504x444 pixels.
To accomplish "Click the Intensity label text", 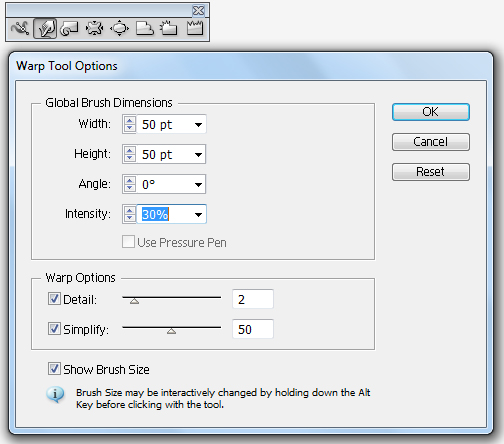I will tap(88, 214).
